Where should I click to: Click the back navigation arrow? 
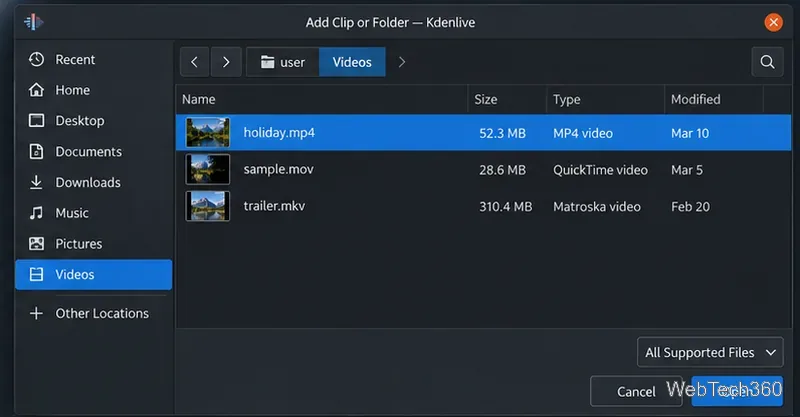click(194, 62)
